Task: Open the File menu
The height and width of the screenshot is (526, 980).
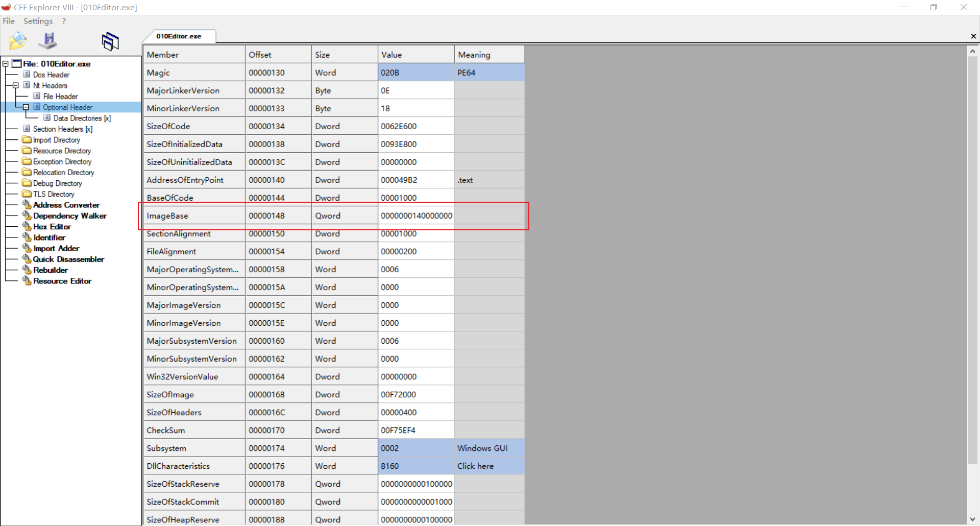Action: coord(9,21)
